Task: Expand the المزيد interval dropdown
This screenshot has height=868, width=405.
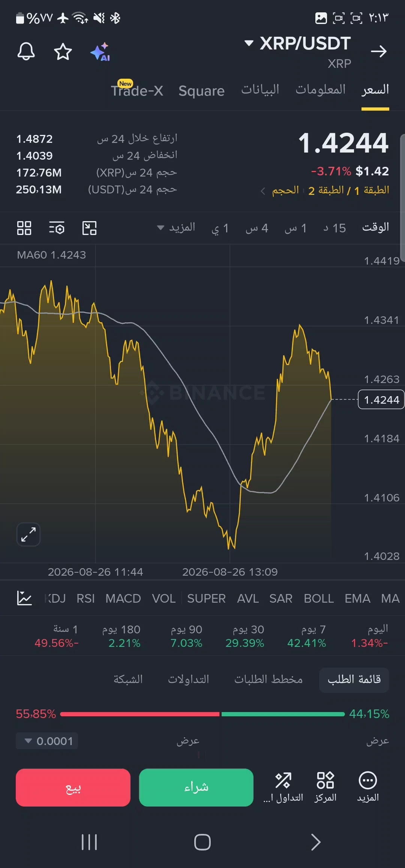Action: point(176,227)
